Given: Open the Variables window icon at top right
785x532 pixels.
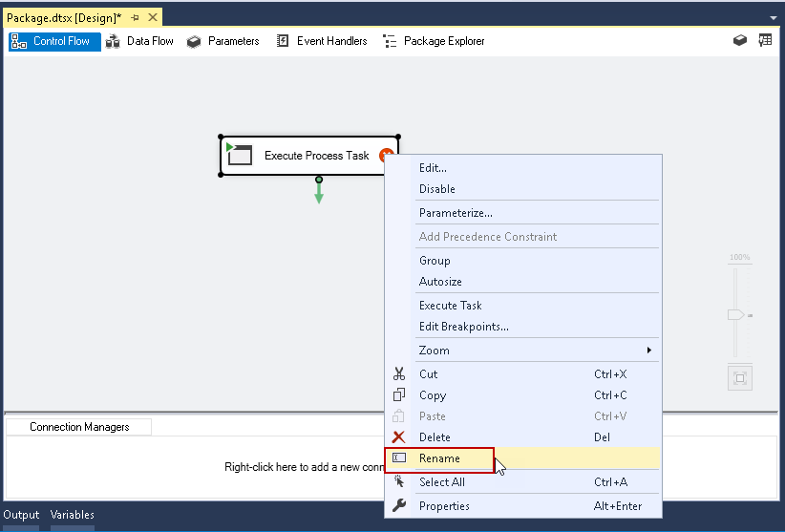Looking at the screenshot, I should click(765, 41).
